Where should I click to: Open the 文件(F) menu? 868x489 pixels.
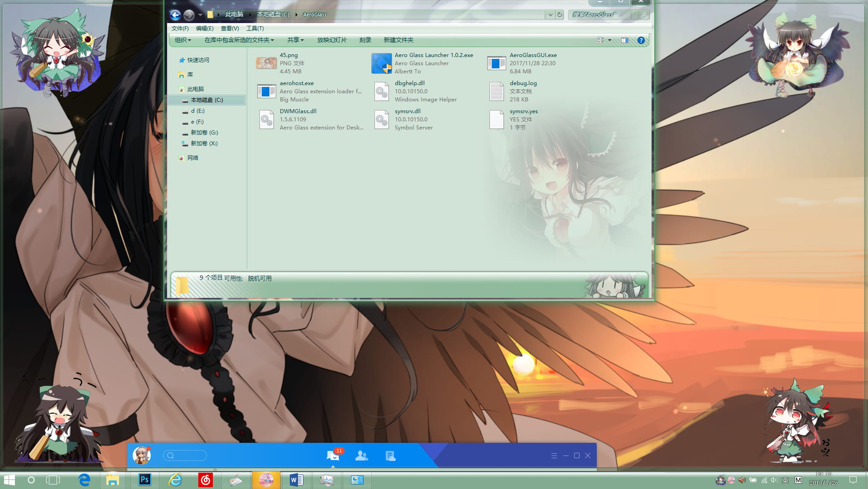180,29
